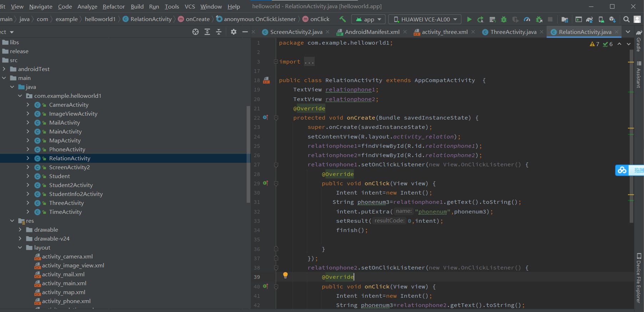
Task: Close the RelationActivity.java tab
Action: point(616,32)
